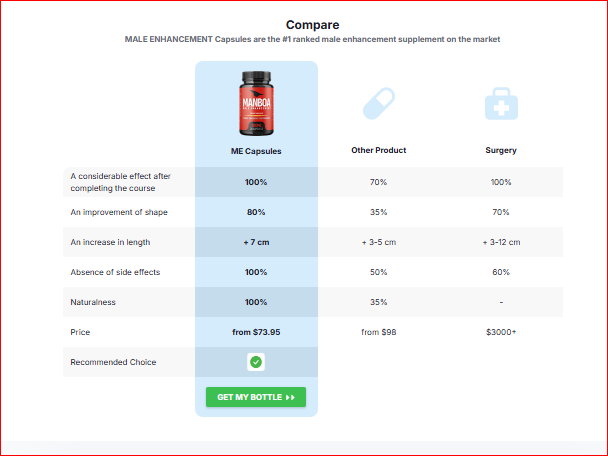Click the Surgery price $3000+

click(x=501, y=332)
